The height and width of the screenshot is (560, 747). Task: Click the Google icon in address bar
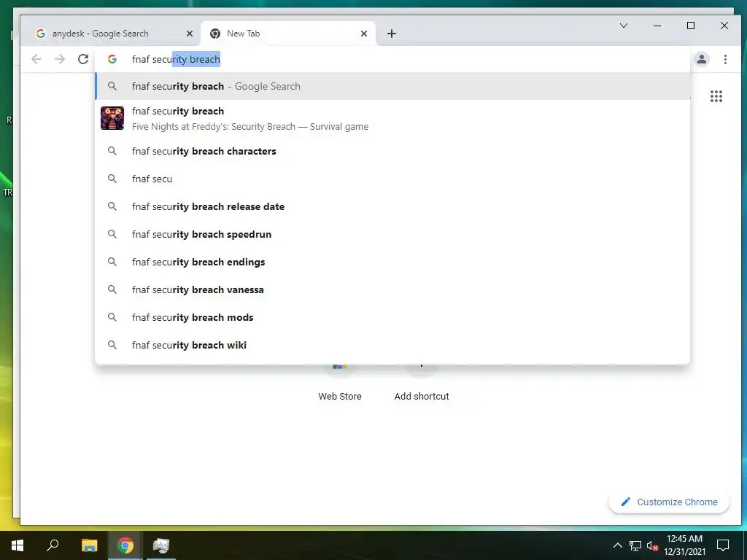pos(112,59)
